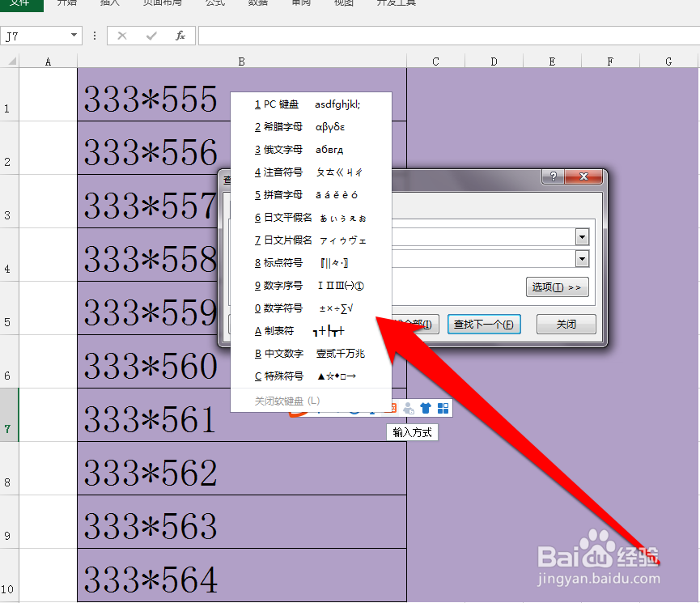Screen dimensions: 700x603
Task: Select row 6 header
Action: point(9,362)
